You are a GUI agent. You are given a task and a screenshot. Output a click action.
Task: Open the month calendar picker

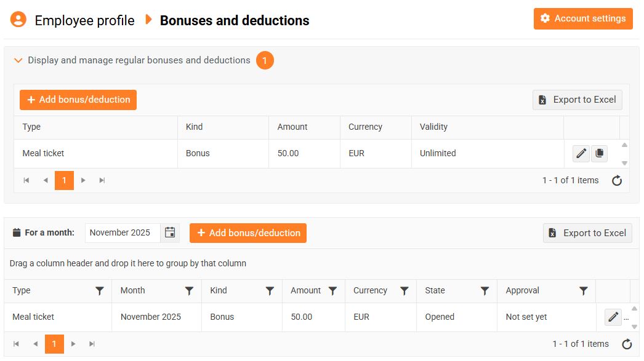tap(170, 232)
